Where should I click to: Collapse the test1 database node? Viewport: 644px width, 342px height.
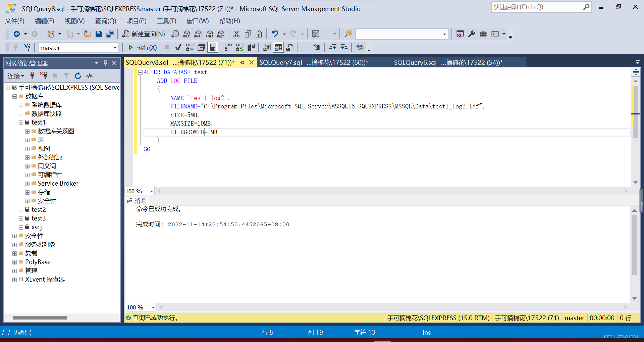pyautogui.click(x=21, y=123)
